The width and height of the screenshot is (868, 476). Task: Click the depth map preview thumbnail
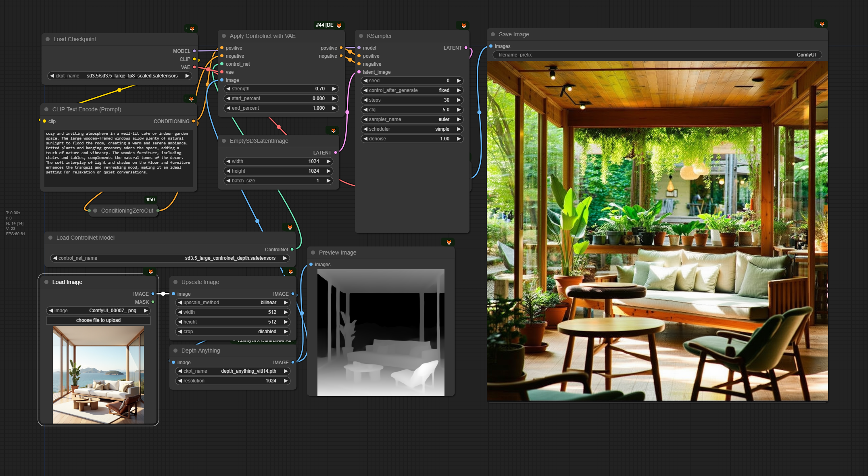pyautogui.click(x=381, y=332)
